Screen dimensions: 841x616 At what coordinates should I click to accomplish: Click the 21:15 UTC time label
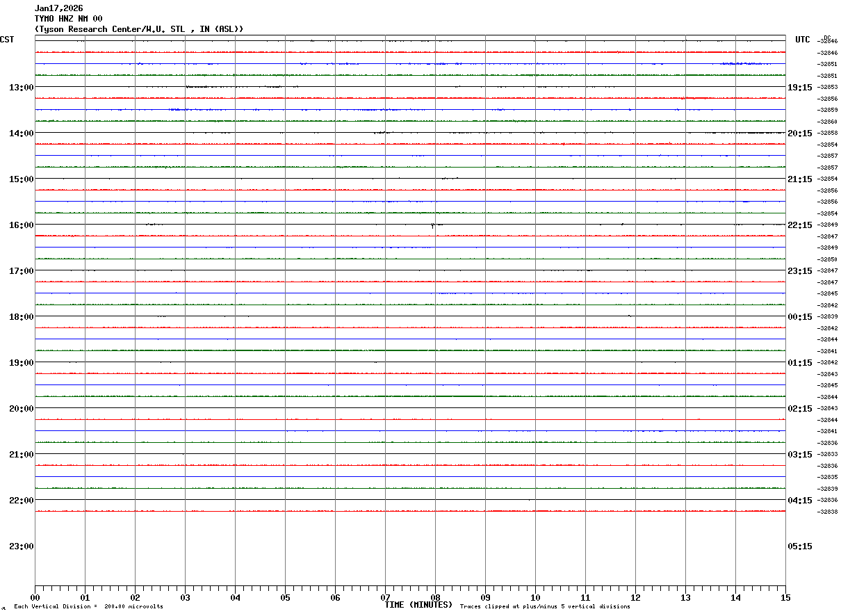point(799,179)
